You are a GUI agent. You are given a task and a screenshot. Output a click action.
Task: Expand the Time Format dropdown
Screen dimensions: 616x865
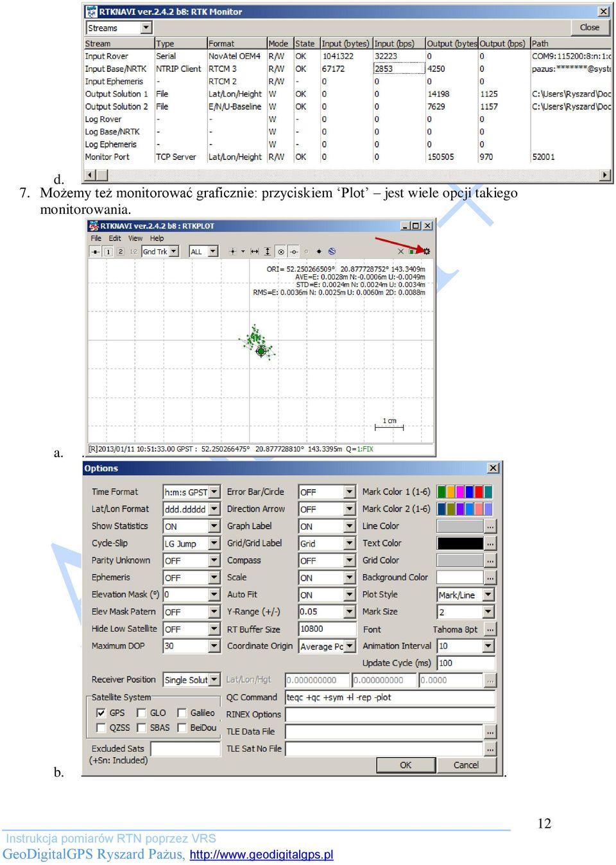(x=214, y=492)
